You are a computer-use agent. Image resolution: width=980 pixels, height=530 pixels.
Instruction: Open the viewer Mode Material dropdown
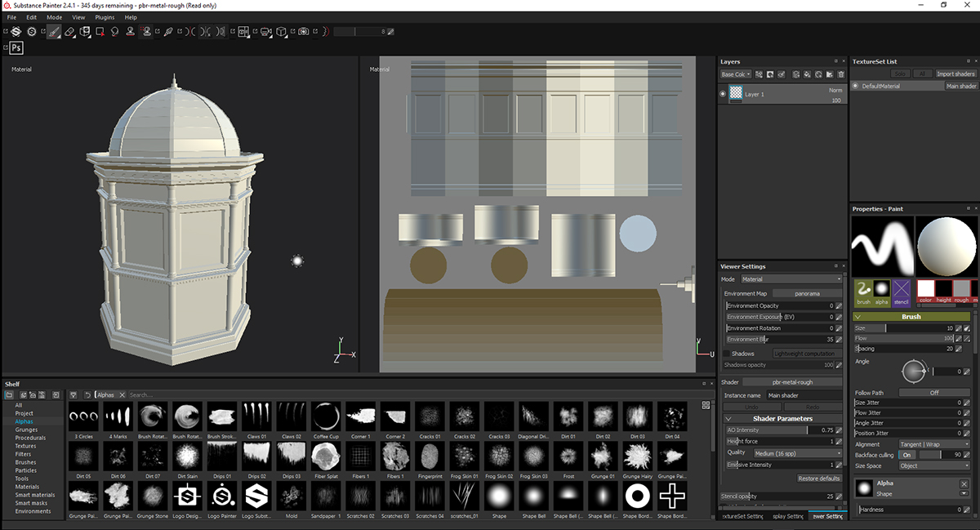point(791,279)
